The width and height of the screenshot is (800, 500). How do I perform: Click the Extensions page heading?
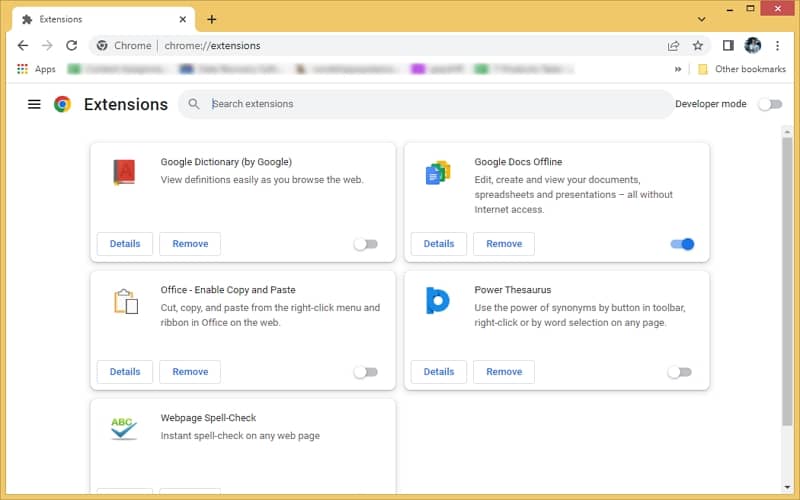(126, 104)
